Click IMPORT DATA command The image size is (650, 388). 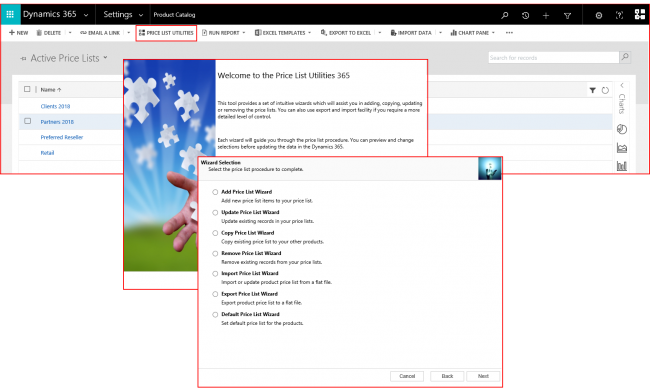pos(411,33)
